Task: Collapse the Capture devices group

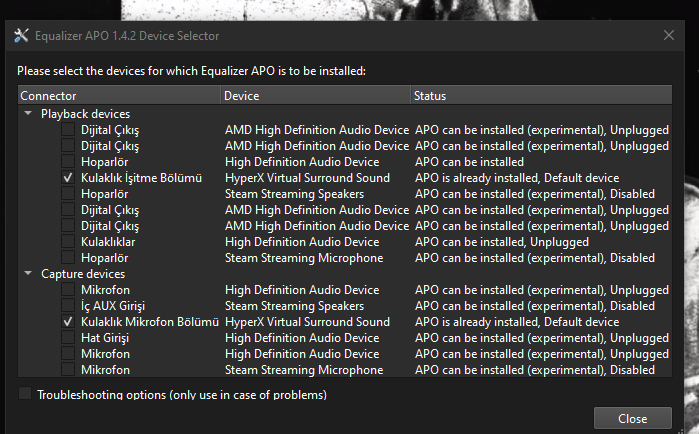Action: point(28,274)
